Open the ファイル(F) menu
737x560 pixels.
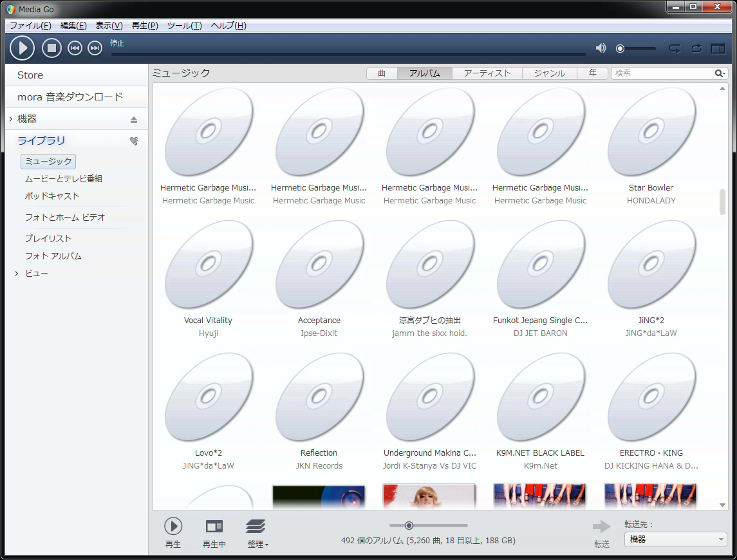(x=30, y=25)
